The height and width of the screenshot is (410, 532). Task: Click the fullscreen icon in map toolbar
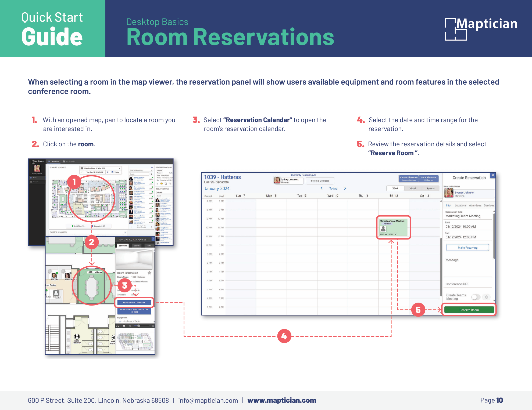pyautogui.click(x=117, y=326)
